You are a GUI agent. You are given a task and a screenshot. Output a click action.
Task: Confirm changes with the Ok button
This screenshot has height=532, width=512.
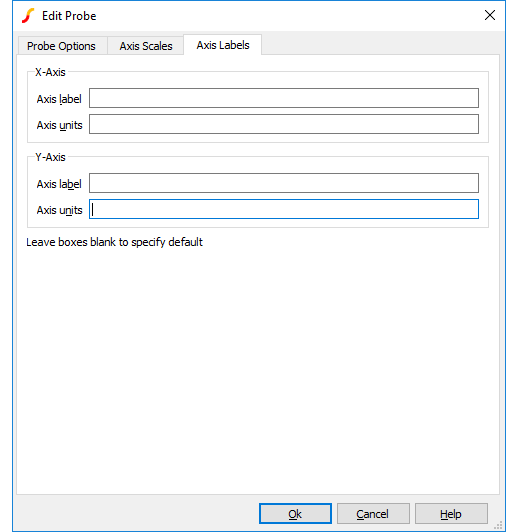tap(295, 514)
